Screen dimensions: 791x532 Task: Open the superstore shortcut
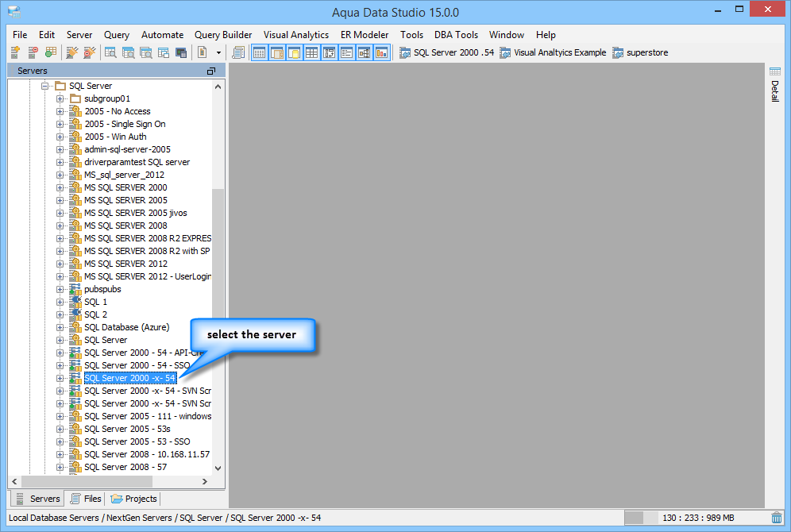[x=640, y=52]
